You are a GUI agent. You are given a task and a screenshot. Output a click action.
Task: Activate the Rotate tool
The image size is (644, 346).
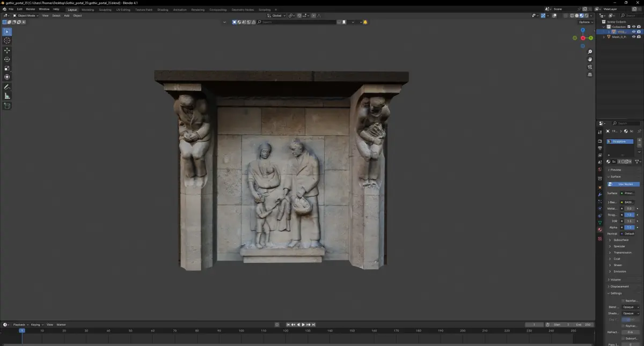pyautogui.click(x=7, y=60)
